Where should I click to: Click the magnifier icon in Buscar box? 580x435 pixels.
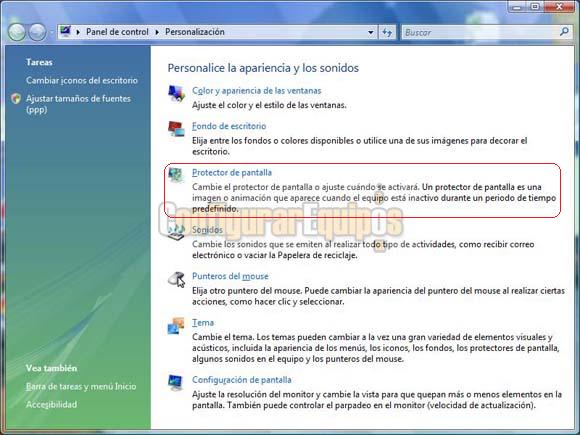click(x=564, y=32)
